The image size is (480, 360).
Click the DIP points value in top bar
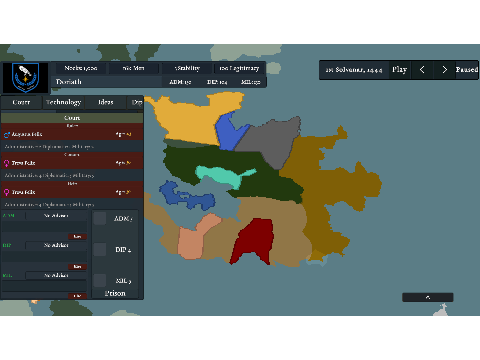tap(217, 82)
